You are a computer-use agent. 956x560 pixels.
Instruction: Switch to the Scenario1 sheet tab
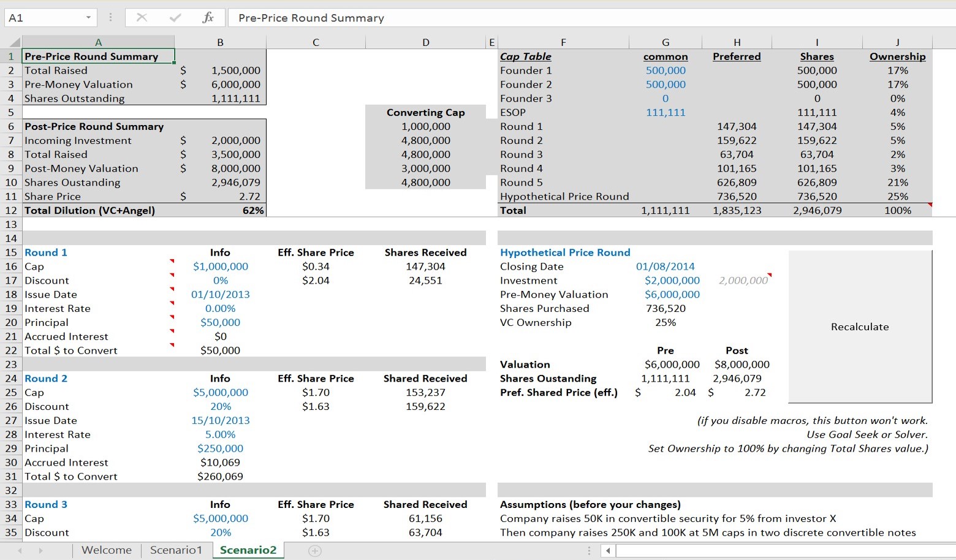tap(176, 550)
